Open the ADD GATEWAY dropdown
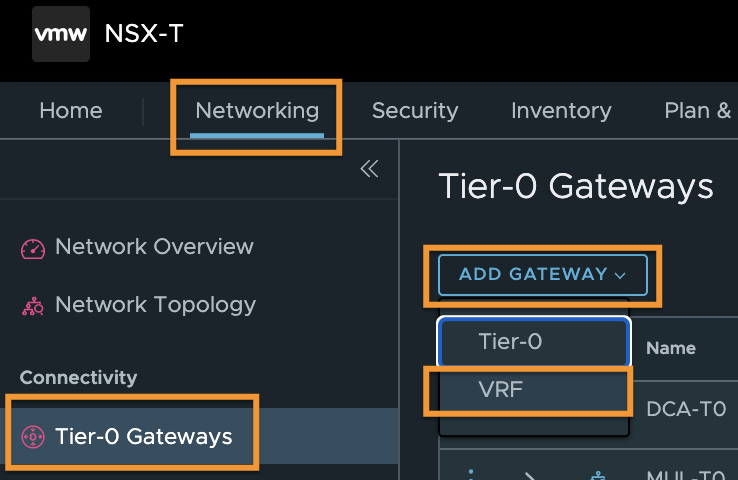The height and width of the screenshot is (480, 738). pyautogui.click(x=543, y=275)
